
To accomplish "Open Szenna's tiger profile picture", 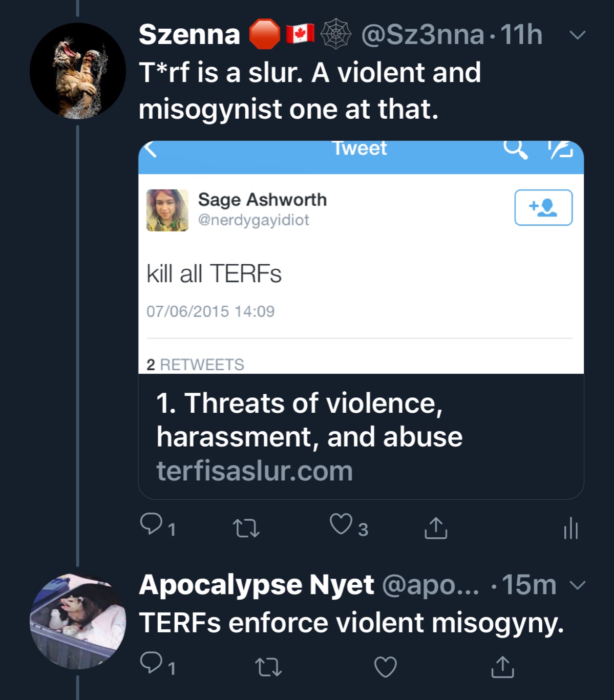I will point(77,71).
